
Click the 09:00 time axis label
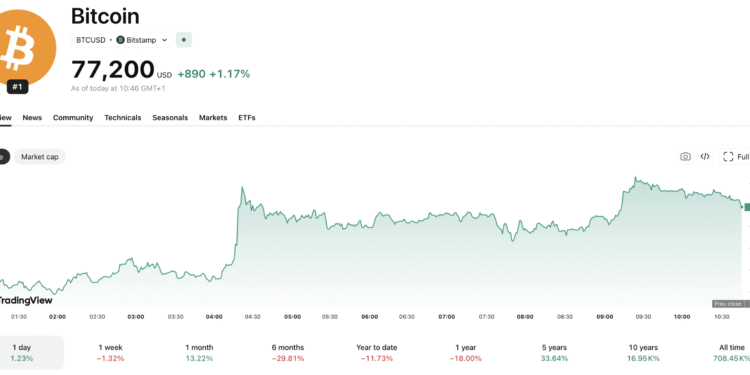coord(605,317)
